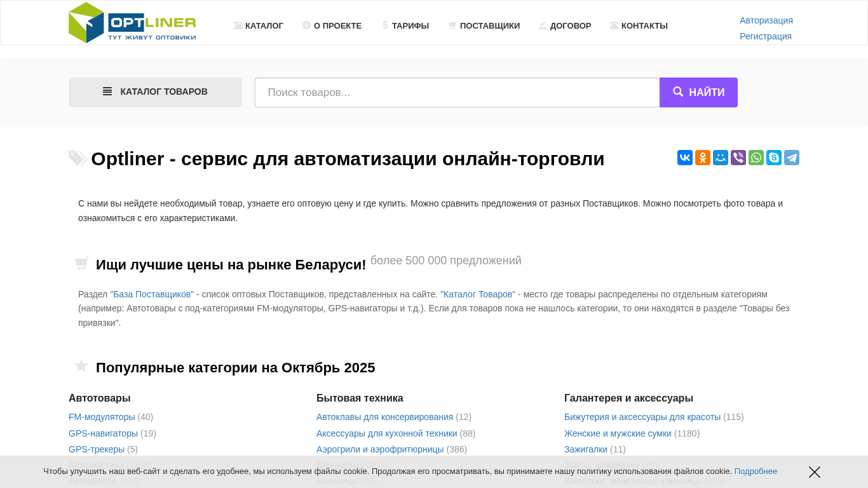
Task: Share via Odnoklassniki icon
Action: pos(703,158)
